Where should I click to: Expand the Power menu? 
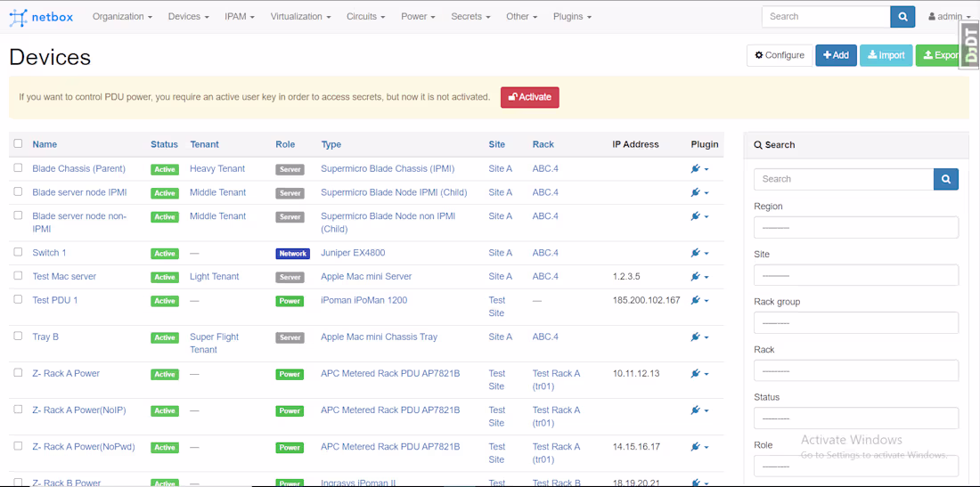(418, 17)
